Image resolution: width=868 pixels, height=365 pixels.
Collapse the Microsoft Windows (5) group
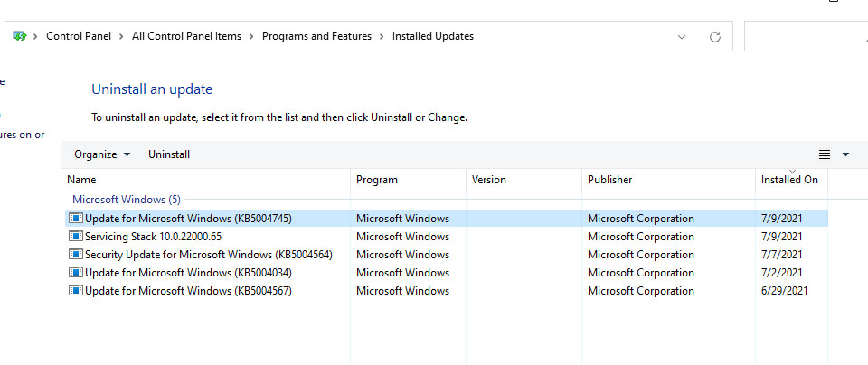[x=127, y=199]
